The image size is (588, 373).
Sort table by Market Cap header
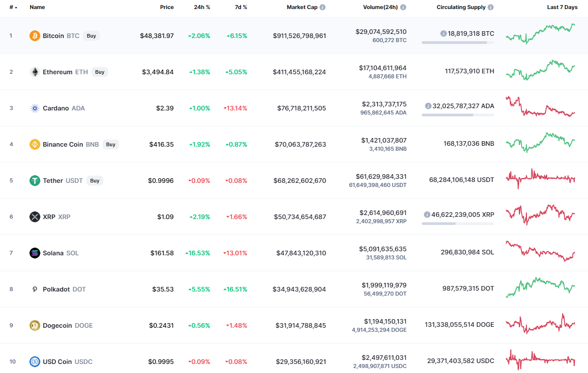click(302, 7)
